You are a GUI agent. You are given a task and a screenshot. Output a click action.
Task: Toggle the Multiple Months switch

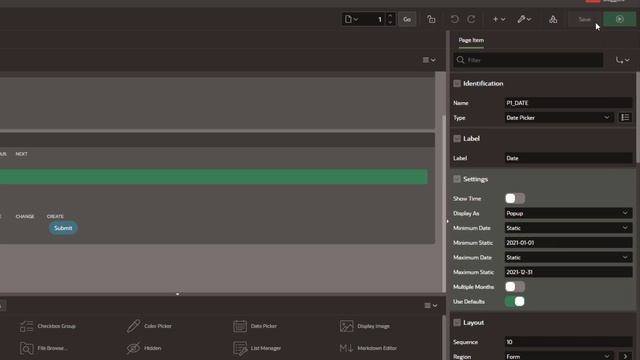(x=515, y=287)
